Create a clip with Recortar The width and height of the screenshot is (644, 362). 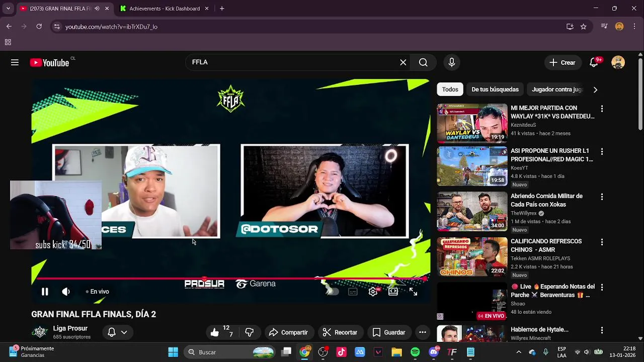pyautogui.click(x=340, y=332)
